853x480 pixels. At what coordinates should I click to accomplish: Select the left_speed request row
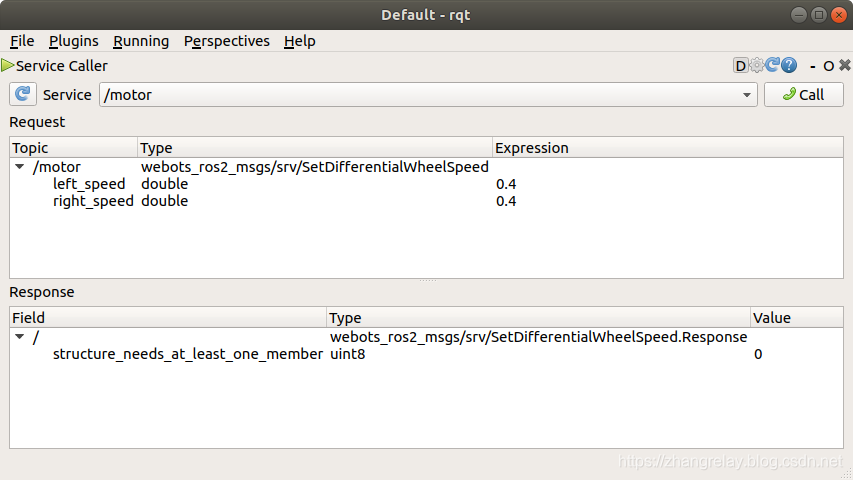[426, 184]
